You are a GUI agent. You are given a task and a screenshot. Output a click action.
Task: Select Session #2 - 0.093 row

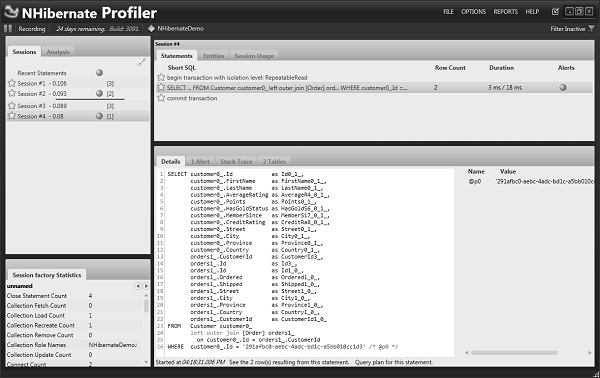pyautogui.click(x=78, y=93)
